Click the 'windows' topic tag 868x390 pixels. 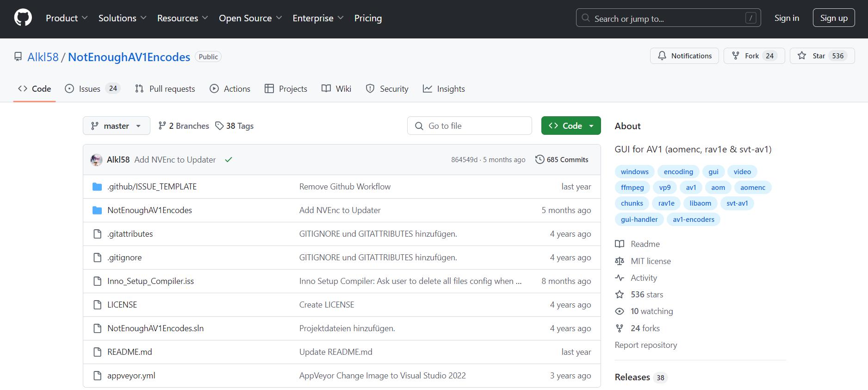(635, 172)
